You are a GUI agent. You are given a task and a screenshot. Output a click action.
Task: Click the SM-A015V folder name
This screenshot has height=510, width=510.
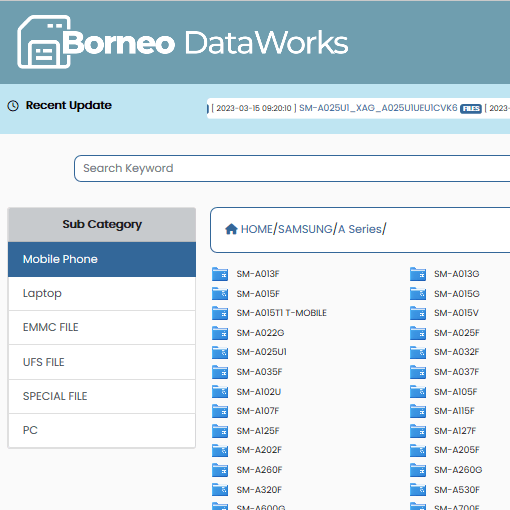456,313
